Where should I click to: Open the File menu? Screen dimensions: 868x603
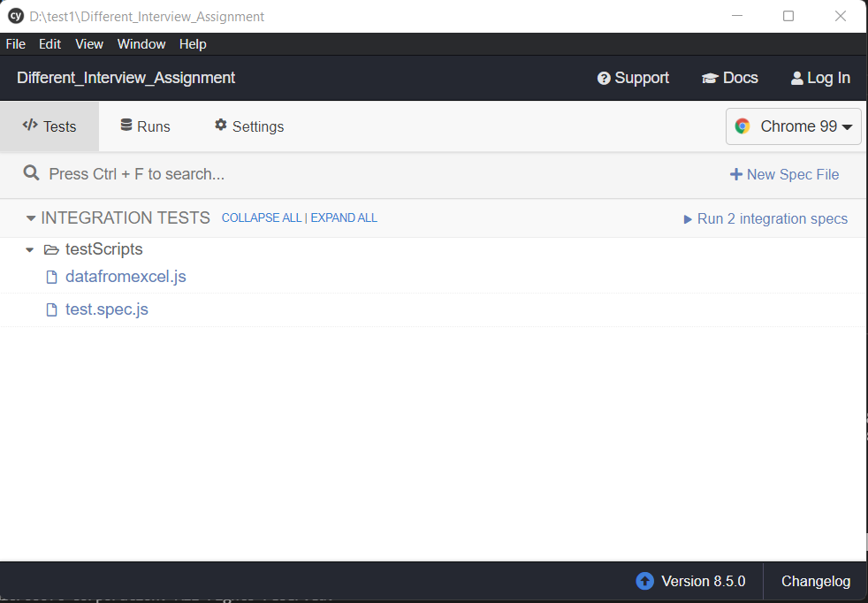click(16, 44)
